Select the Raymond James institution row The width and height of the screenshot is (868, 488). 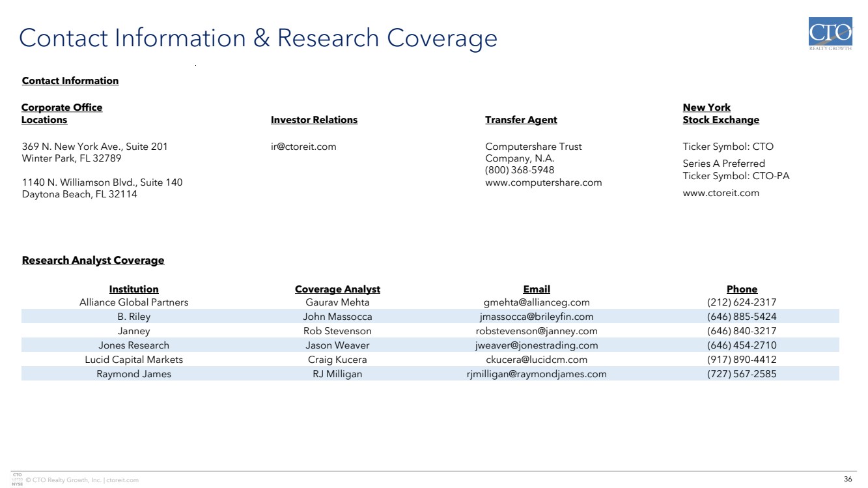[x=133, y=374]
